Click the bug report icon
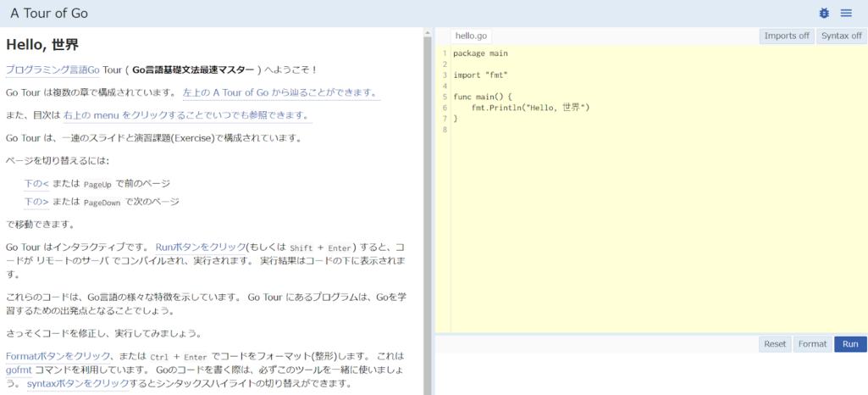The image size is (868, 395). (824, 14)
